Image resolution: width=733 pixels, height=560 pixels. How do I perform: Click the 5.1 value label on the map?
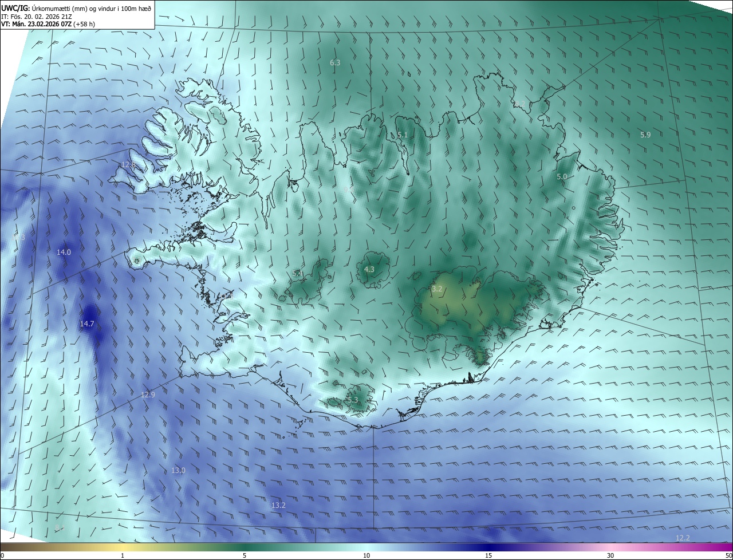click(x=403, y=135)
